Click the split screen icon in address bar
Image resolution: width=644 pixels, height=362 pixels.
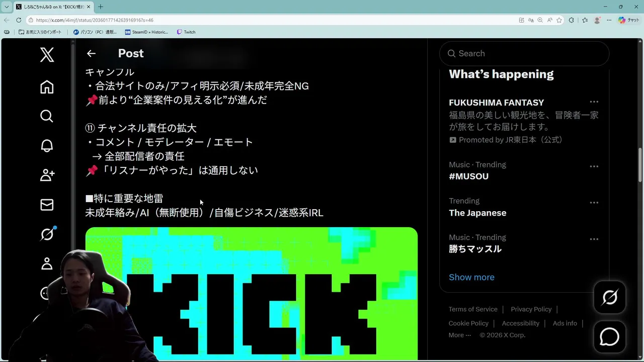[521, 20]
